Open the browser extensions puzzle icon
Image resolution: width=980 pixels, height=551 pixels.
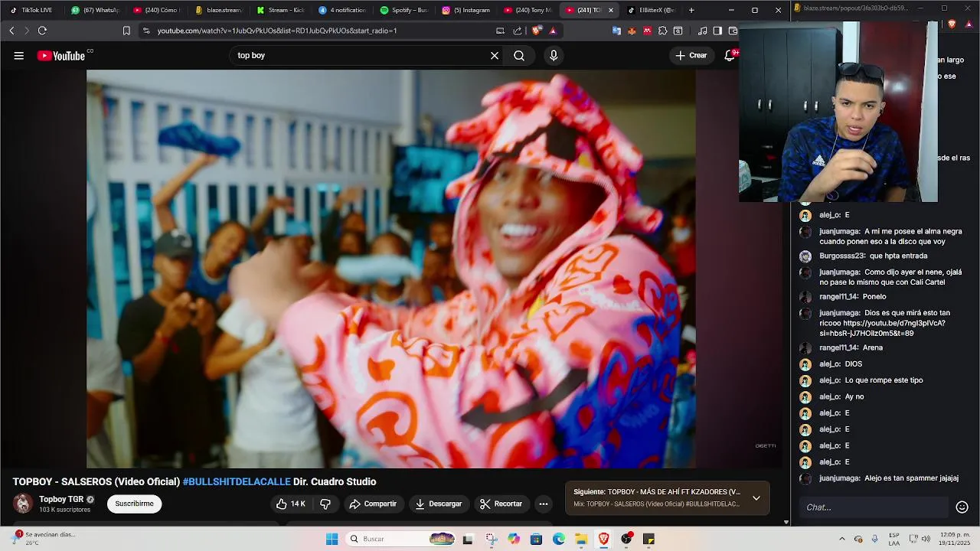coord(662,31)
